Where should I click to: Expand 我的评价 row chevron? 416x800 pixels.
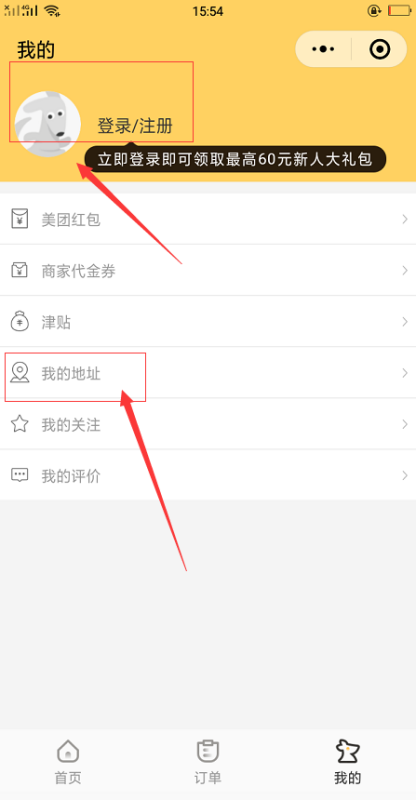click(x=405, y=476)
